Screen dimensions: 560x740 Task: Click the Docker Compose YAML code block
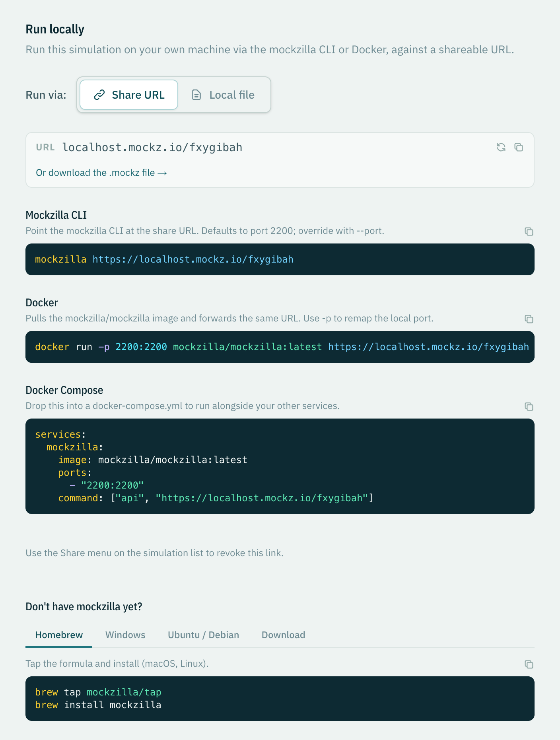click(x=280, y=466)
